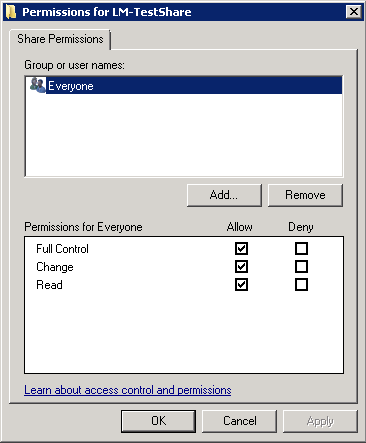
Task: Click the Add... button
Action: click(224, 195)
